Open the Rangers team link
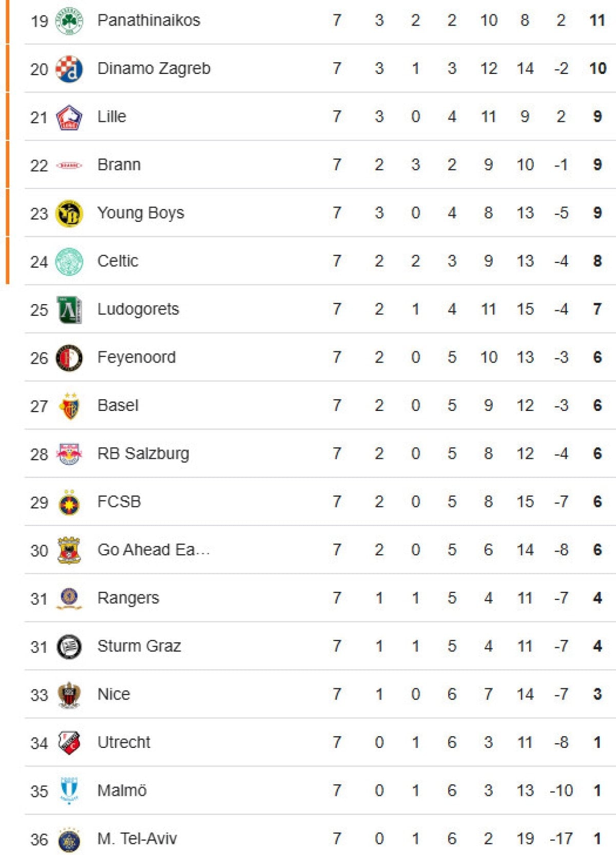Viewport: 616px width, 863px height. 128,598
